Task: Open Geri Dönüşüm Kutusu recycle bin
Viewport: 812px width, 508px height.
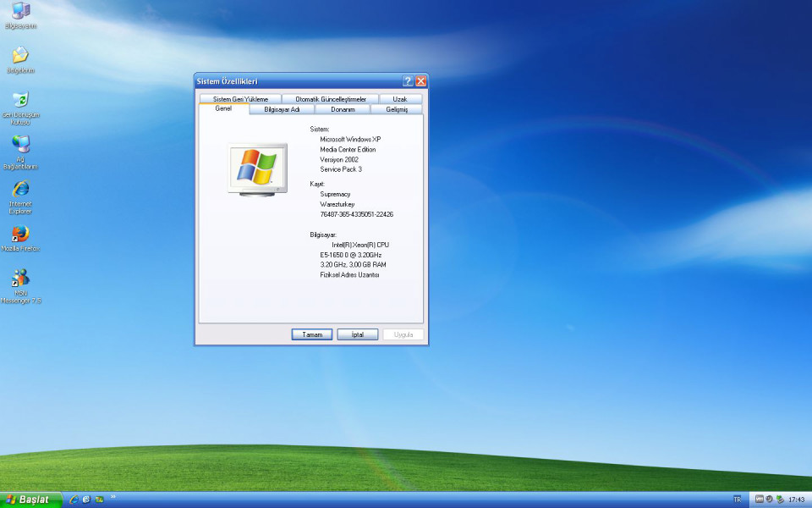Action: click(x=20, y=101)
